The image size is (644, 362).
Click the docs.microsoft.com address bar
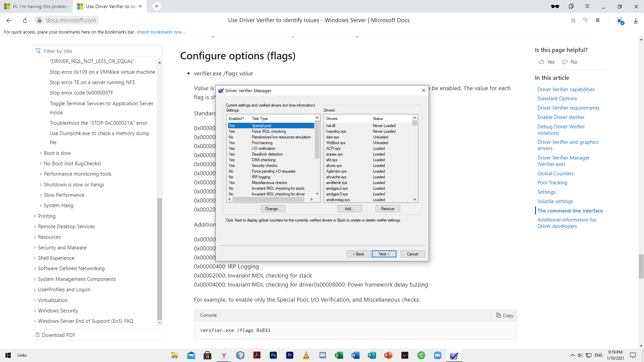(71, 20)
